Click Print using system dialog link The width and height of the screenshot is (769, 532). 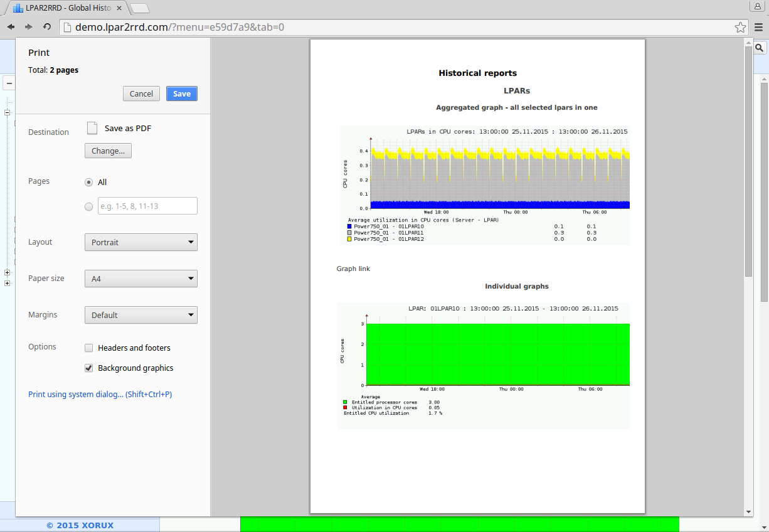click(x=100, y=395)
